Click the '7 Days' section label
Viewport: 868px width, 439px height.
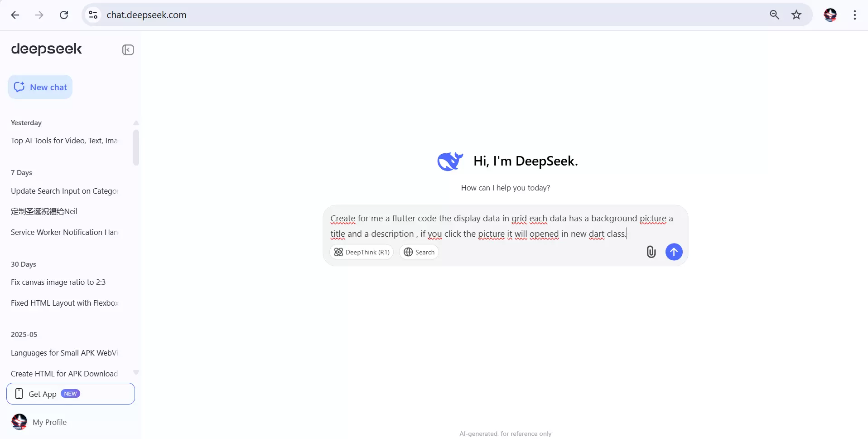[x=21, y=173]
